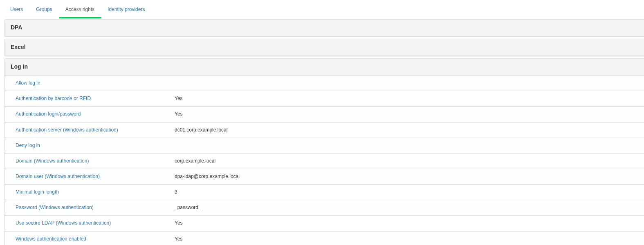Click Yes value for barcode or RFID authentication
The image size is (644, 245).
point(179,98)
